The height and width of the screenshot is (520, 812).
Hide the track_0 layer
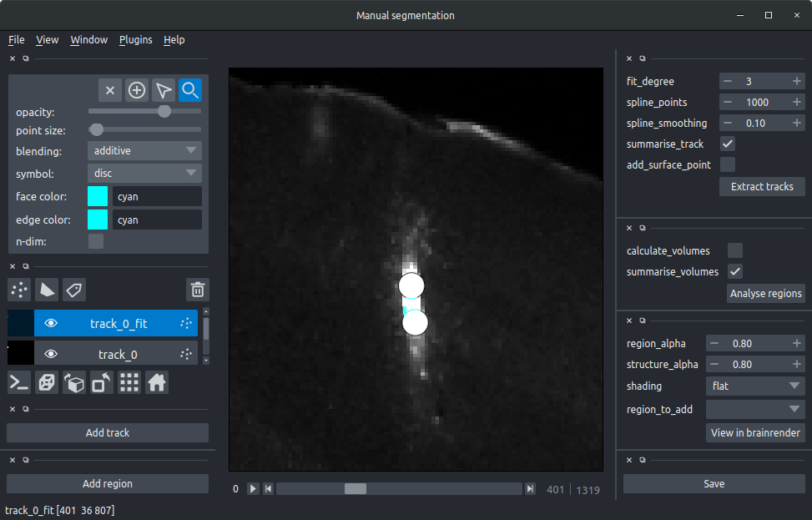click(51, 353)
